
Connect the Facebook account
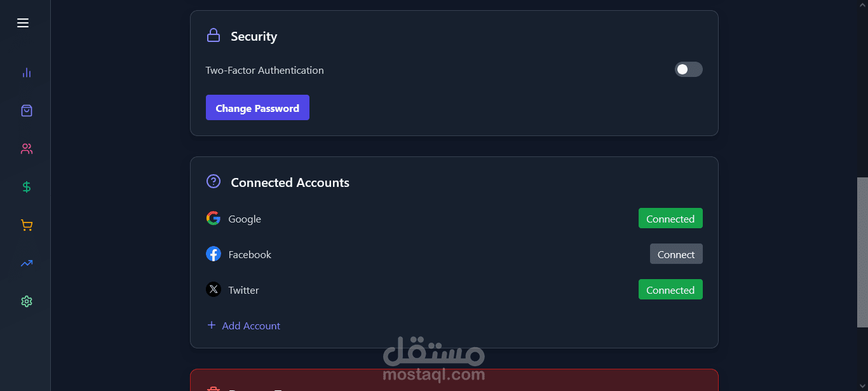675,254
